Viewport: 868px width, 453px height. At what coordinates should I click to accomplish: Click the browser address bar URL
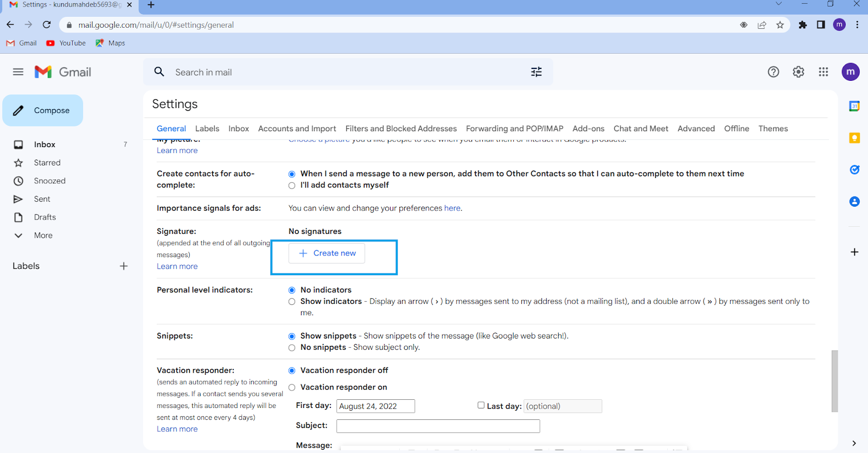[156, 25]
